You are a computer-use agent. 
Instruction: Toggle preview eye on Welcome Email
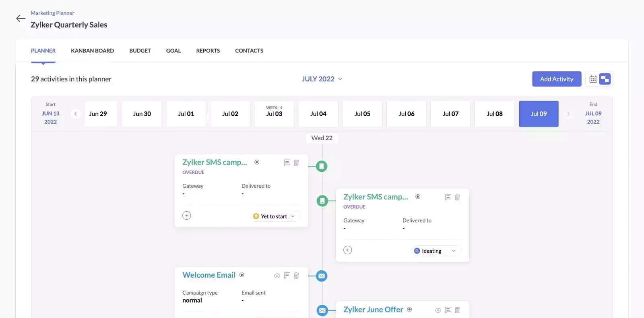pyautogui.click(x=277, y=276)
